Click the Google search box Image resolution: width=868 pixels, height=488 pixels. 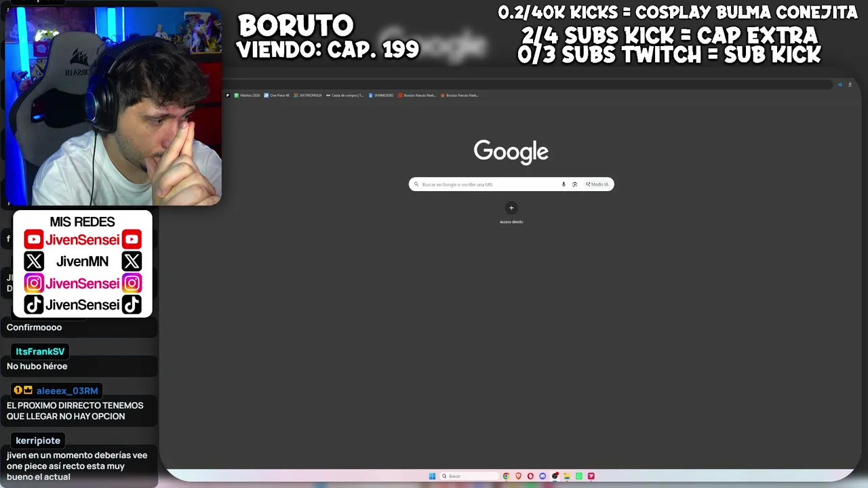click(511, 184)
